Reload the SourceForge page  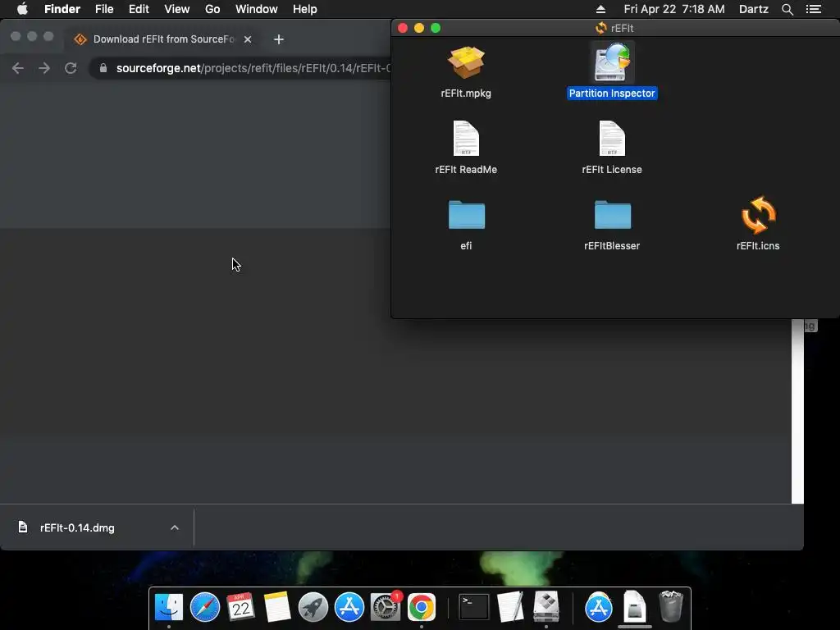pyautogui.click(x=71, y=68)
